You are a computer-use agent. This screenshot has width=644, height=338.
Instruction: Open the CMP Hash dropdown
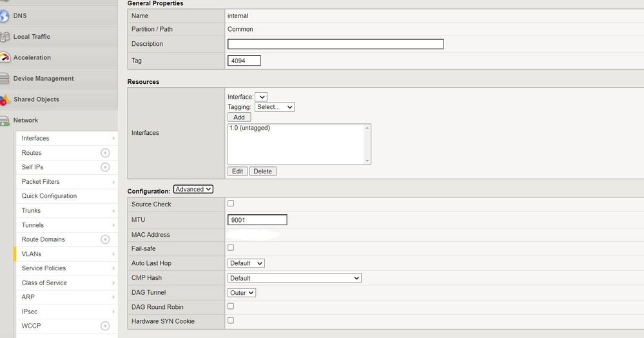point(294,278)
